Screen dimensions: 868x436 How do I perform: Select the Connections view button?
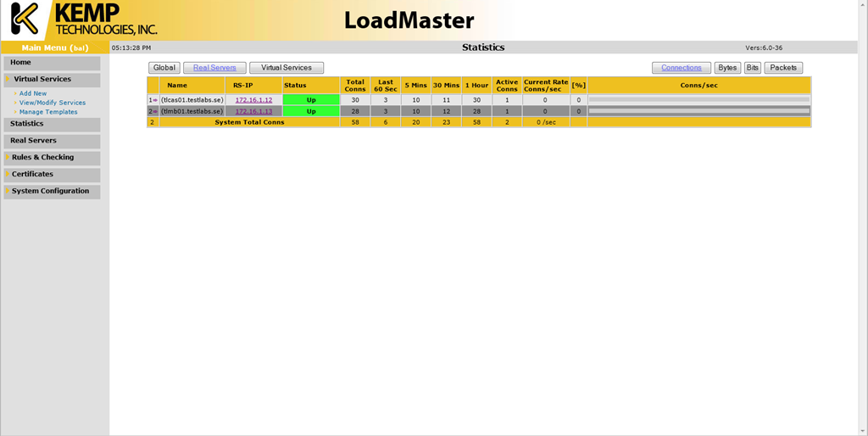tap(682, 68)
